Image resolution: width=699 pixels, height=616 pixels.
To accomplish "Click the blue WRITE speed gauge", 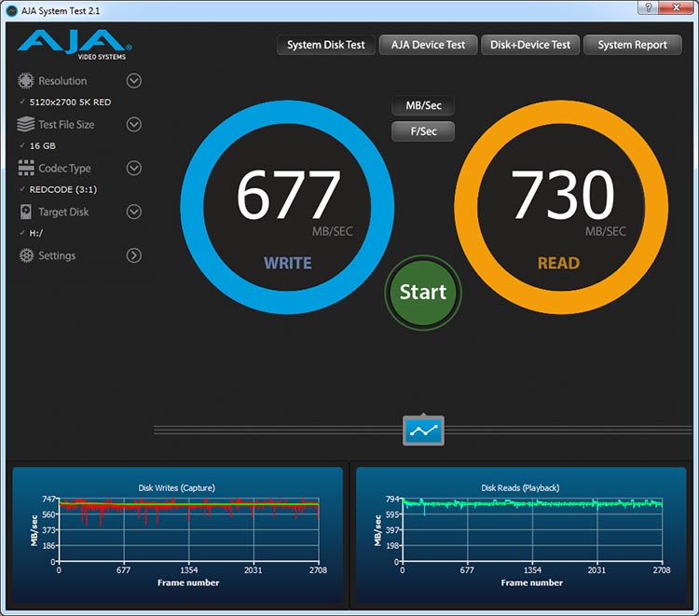I will [287, 207].
